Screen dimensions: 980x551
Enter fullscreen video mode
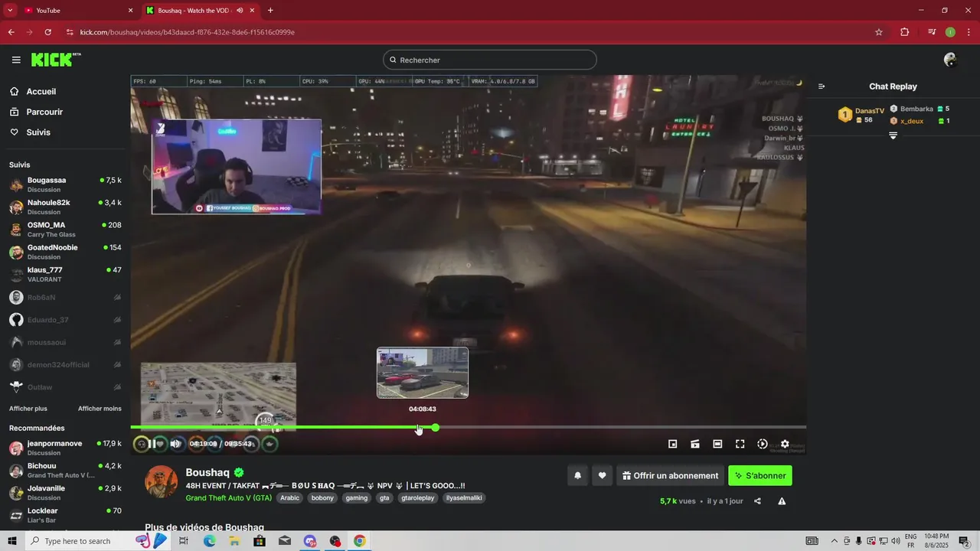pos(740,444)
